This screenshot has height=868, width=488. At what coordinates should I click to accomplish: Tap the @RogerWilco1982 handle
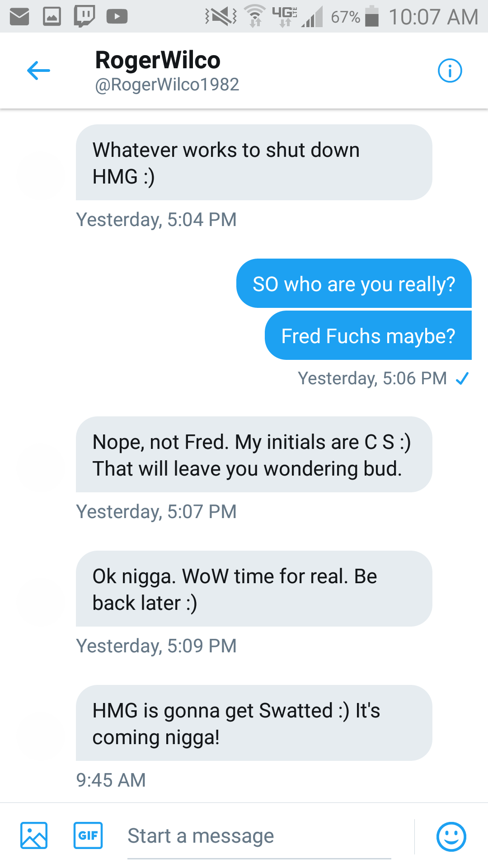point(167,85)
